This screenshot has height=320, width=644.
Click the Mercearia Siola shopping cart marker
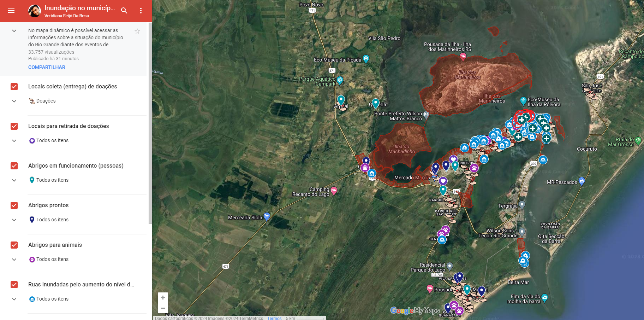pyautogui.click(x=267, y=216)
